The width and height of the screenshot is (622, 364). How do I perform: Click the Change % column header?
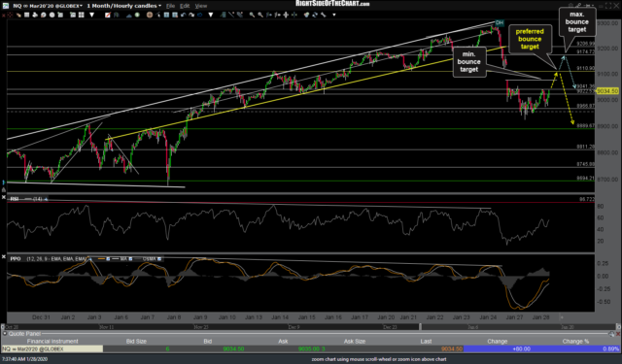(575, 341)
